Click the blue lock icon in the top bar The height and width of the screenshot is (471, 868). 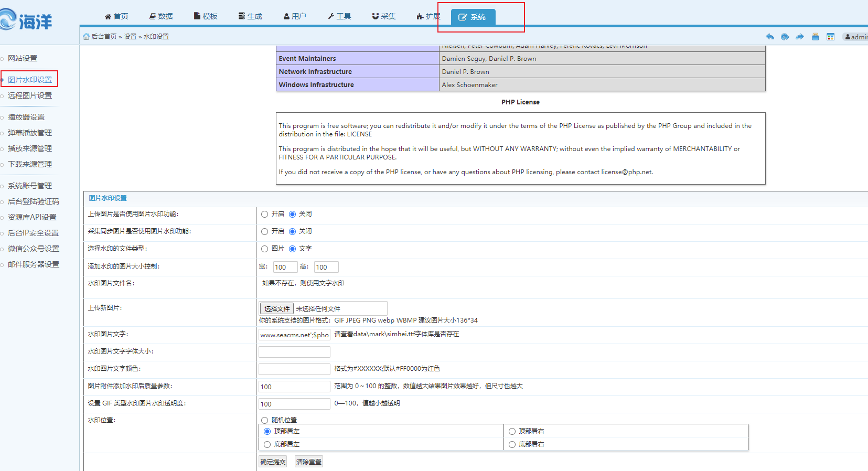click(815, 37)
